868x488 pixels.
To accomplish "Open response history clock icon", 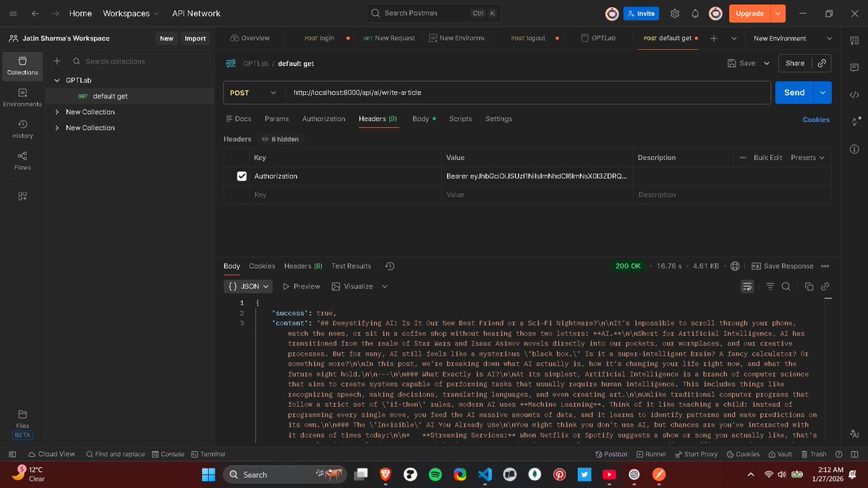I will pyautogui.click(x=390, y=266).
